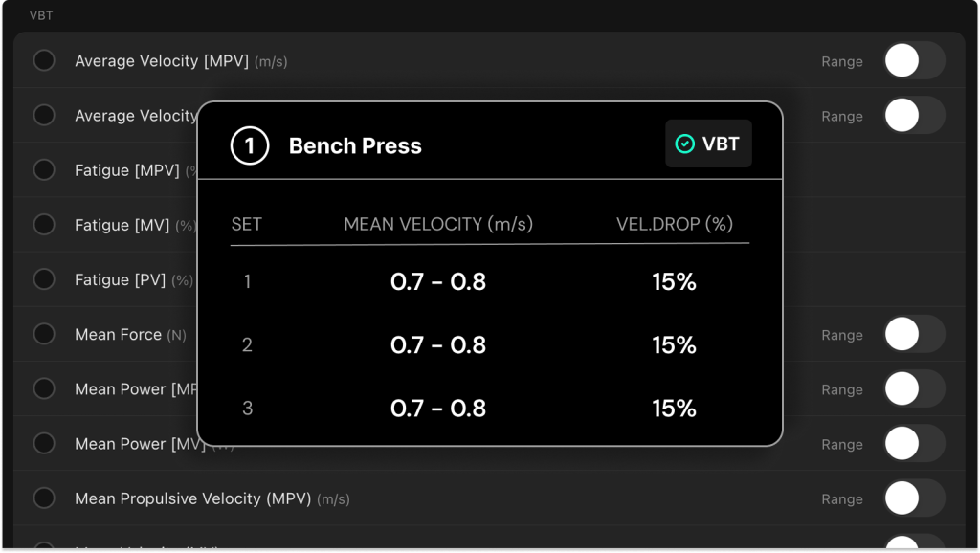This screenshot has height=553, width=980.
Task: Toggle Range on the second Average Velocity row
Action: 914,115
